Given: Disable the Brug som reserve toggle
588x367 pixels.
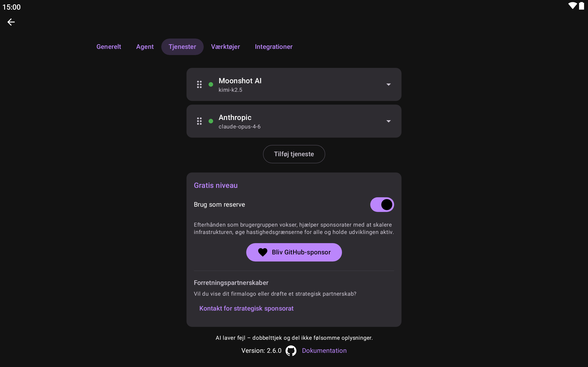Looking at the screenshot, I should point(382,205).
